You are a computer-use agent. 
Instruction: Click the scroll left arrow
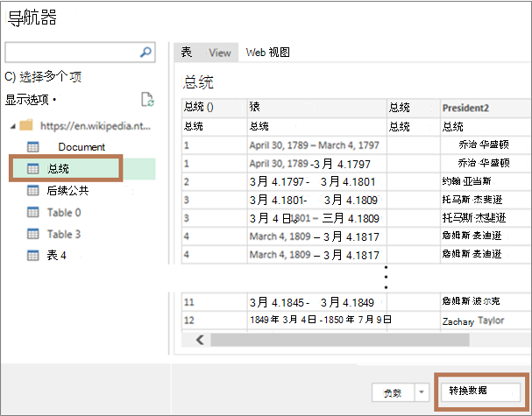[200, 340]
